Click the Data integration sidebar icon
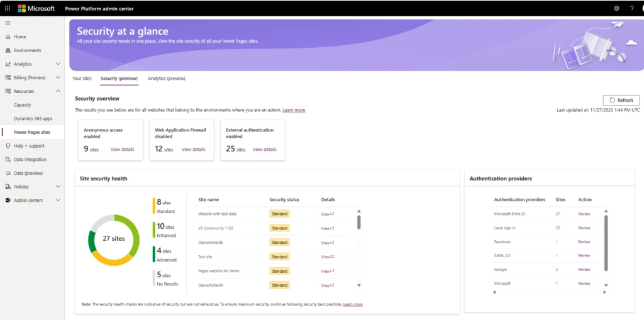Image resolution: width=644 pixels, height=320 pixels. point(8,160)
